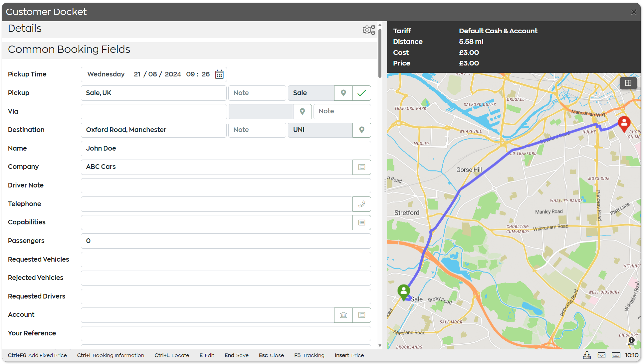The width and height of the screenshot is (644, 364).
Task: Click the Account input field
Action: [208, 315]
